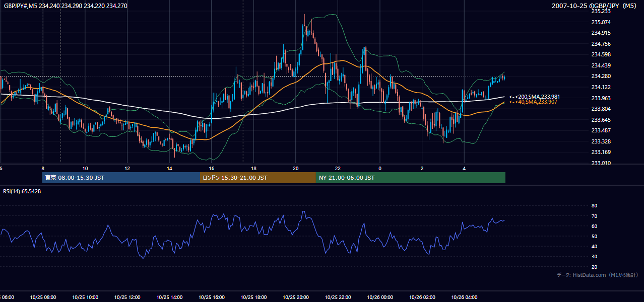Click the 234.598 price axis label
Screen dimensions: 644x302
pos(601,54)
